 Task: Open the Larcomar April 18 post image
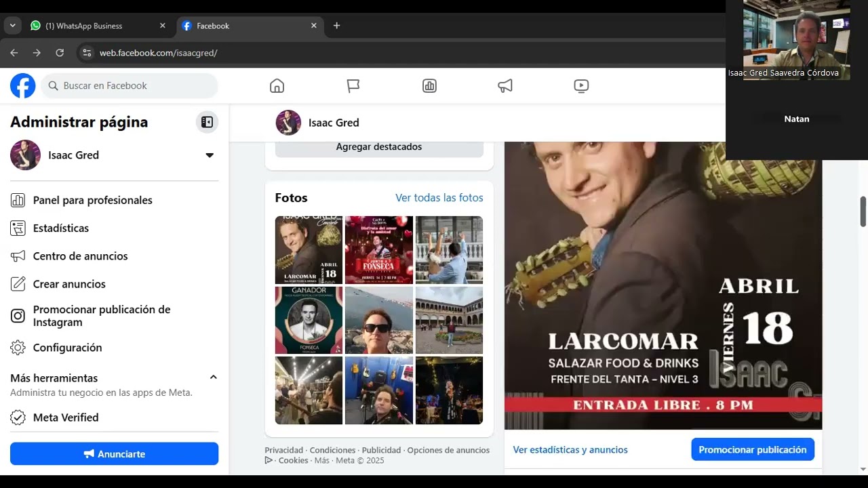point(663,285)
